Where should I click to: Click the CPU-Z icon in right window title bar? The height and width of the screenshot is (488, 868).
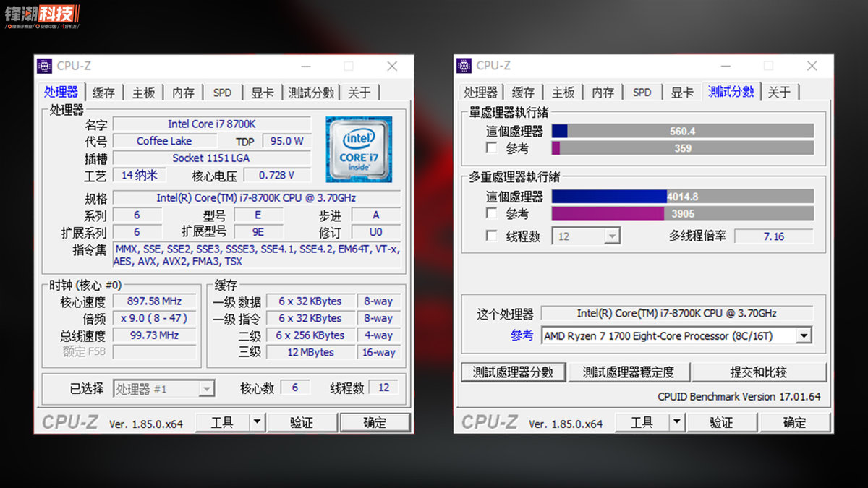[x=464, y=65]
